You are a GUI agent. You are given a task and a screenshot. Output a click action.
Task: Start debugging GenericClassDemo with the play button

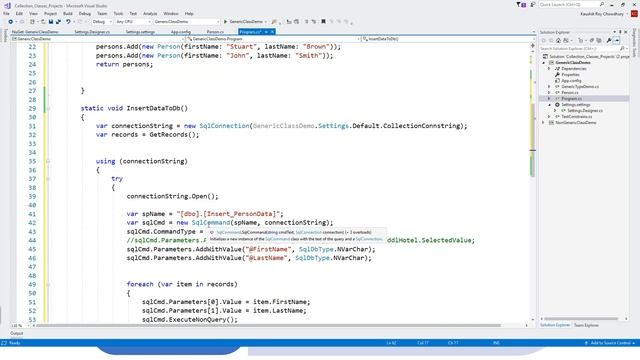[225, 22]
